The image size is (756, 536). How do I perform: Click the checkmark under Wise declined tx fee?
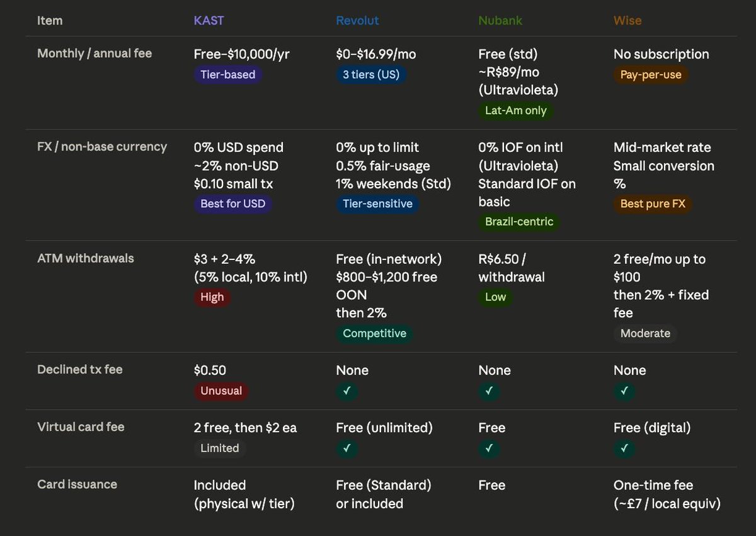coord(624,391)
